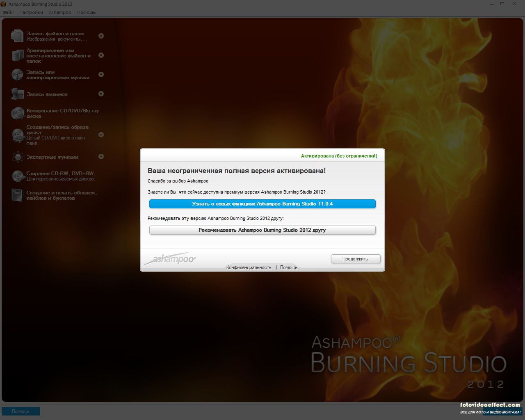Expand 'Запись файлов и папок' arrow
This screenshot has height=420, width=525.
point(101,36)
